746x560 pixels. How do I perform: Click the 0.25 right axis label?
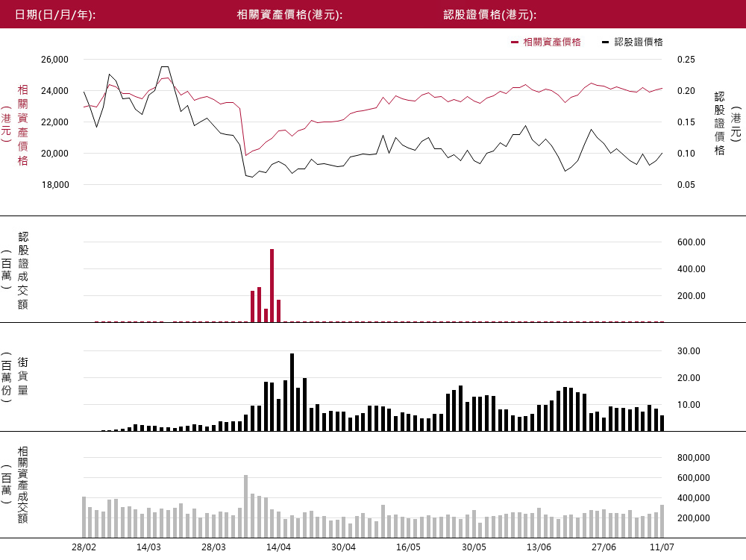pos(686,60)
